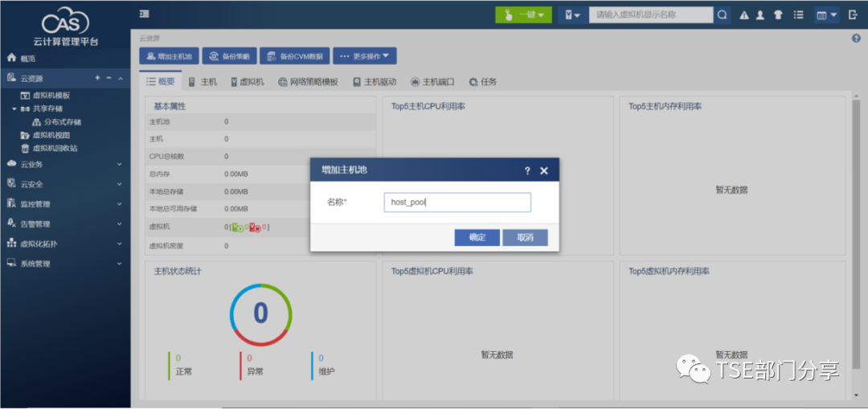Click the 备份CVM数据 toolbar button
868x409 pixels.
[x=294, y=56]
